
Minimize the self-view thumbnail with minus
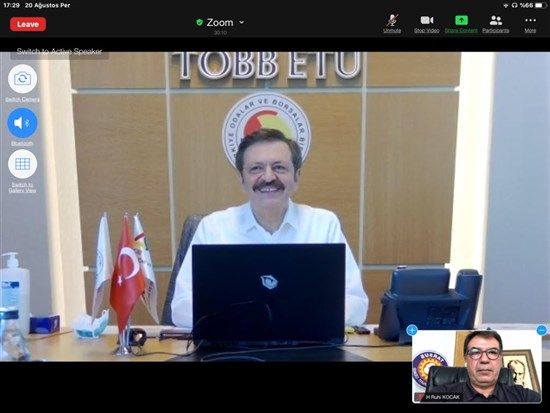pos(542,330)
